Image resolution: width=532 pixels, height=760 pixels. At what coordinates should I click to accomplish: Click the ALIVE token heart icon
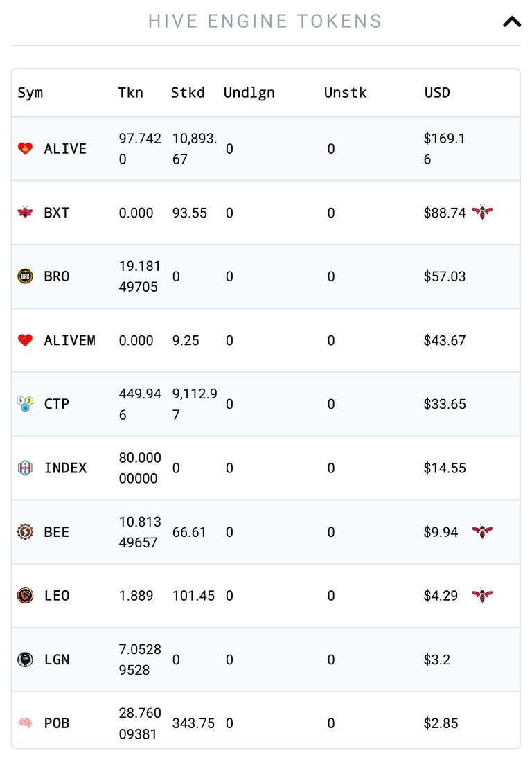[25, 148]
